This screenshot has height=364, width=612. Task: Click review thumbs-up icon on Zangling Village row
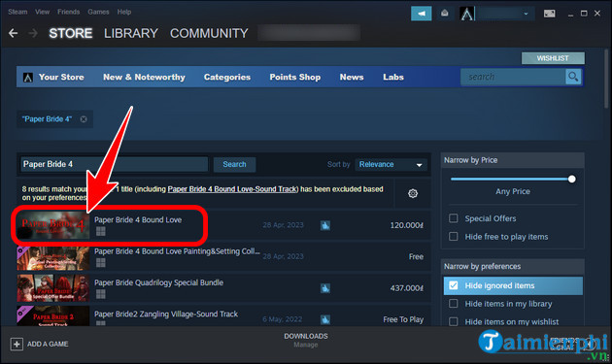pos(325,319)
